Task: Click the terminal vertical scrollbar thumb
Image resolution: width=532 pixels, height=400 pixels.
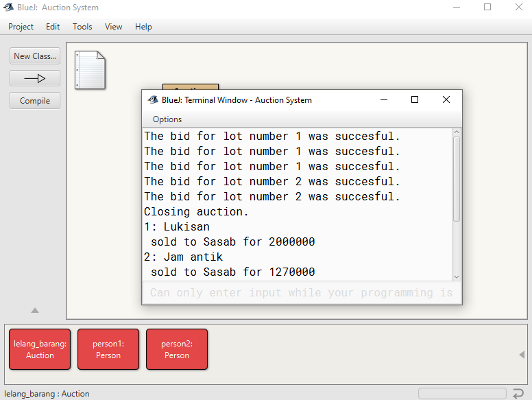Action: [x=457, y=179]
